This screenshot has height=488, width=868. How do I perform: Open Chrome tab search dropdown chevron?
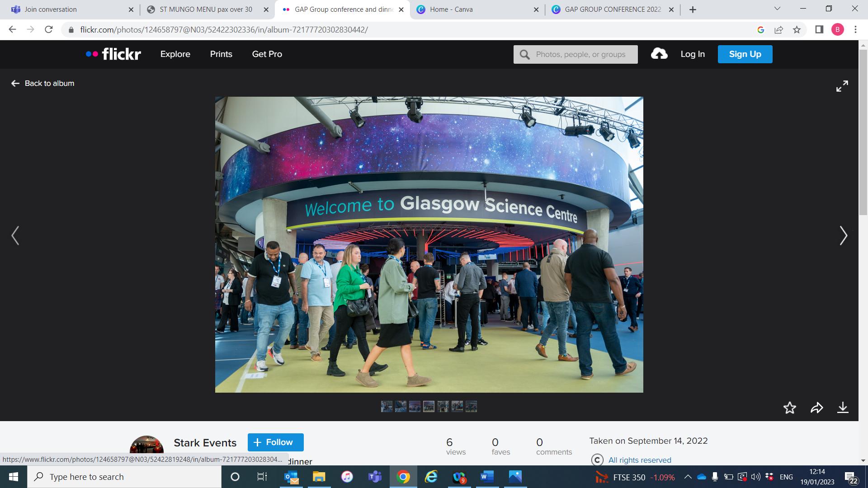tap(777, 9)
